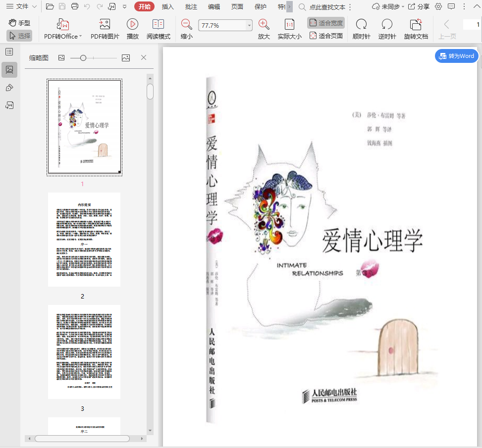Click thumbnail panel scroll right arrow
The image size is (482, 448).
point(142,439)
